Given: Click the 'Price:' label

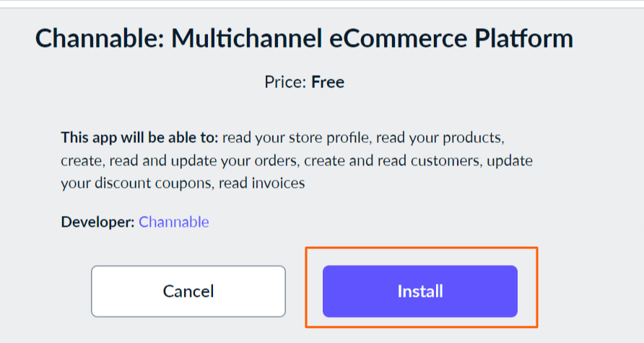Looking at the screenshot, I should click(x=286, y=82).
